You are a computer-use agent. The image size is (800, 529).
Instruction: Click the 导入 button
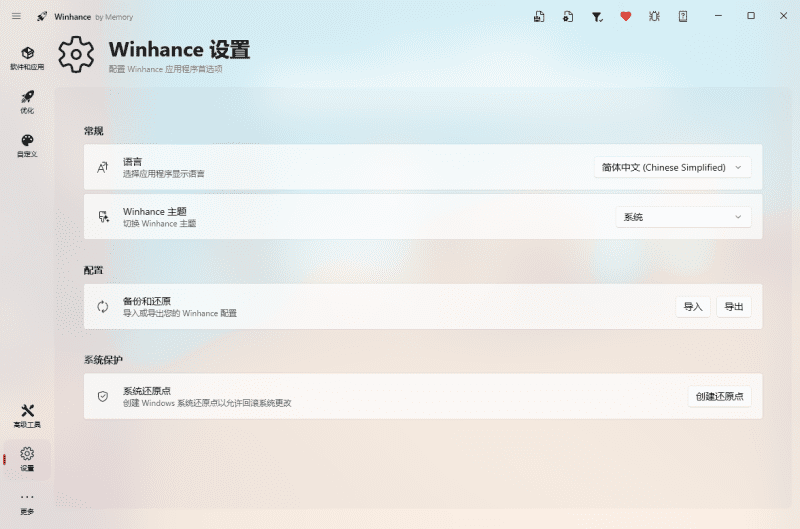pyautogui.click(x=693, y=307)
